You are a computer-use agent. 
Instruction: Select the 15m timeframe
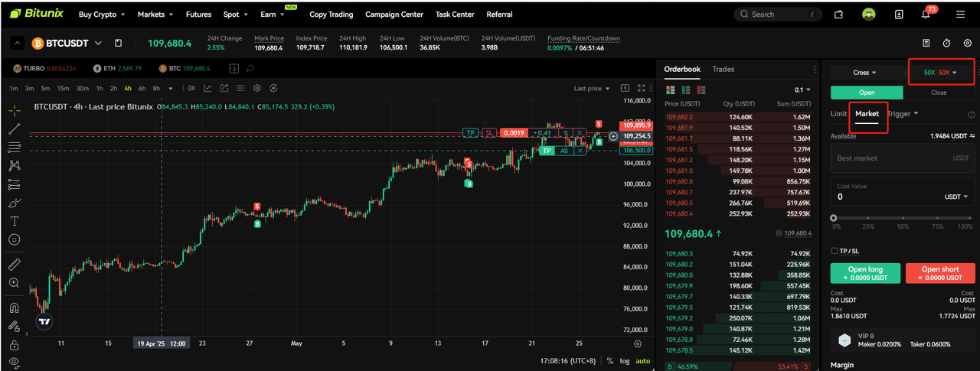[x=64, y=88]
